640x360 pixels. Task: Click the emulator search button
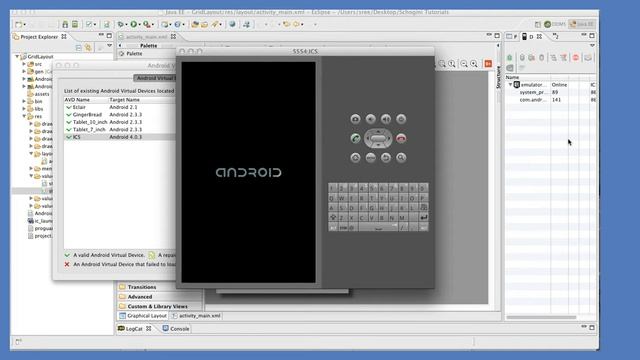(401, 158)
